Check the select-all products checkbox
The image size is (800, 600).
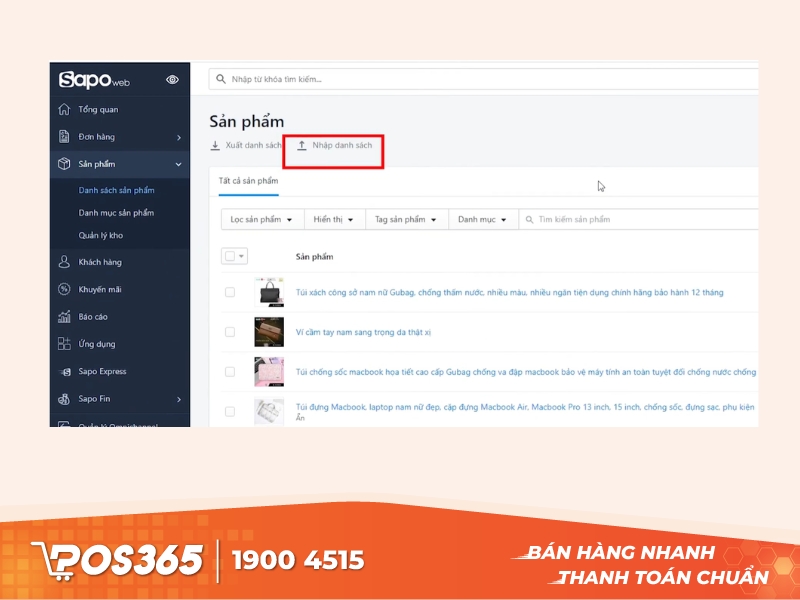[x=229, y=255]
